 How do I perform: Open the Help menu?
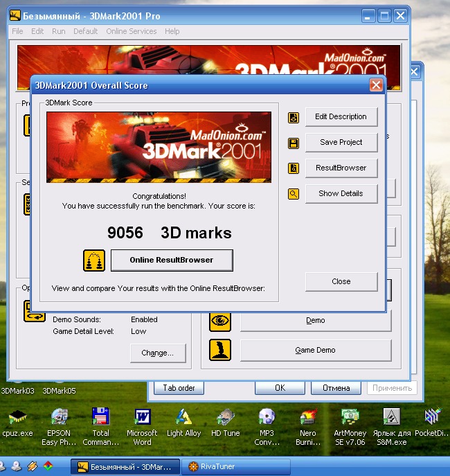(x=172, y=31)
